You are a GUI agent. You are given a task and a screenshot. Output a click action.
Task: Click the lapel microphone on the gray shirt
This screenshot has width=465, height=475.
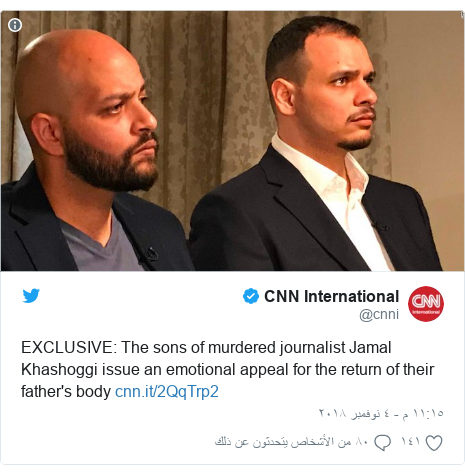tap(151, 254)
